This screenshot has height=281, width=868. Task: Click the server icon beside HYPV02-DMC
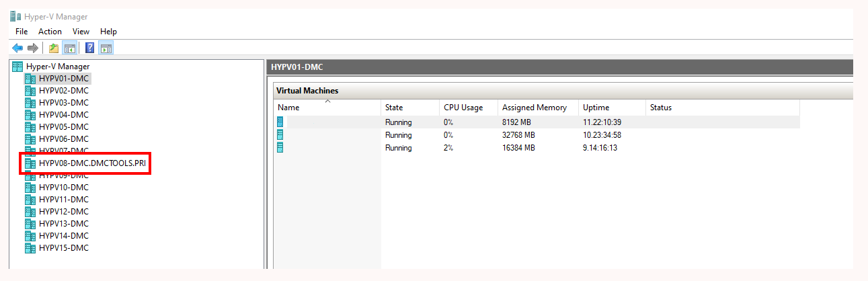[x=30, y=91]
